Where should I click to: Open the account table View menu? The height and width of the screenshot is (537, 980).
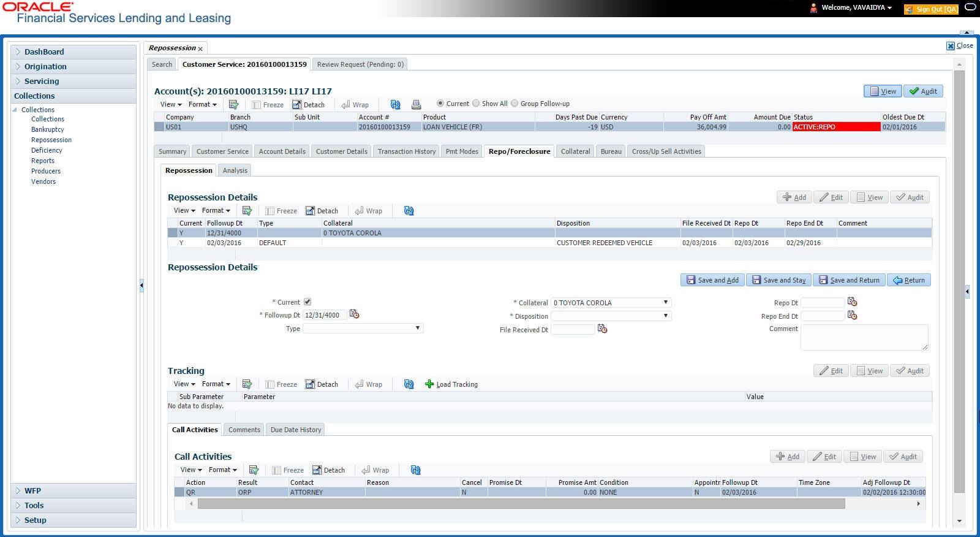(x=171, y=104)
